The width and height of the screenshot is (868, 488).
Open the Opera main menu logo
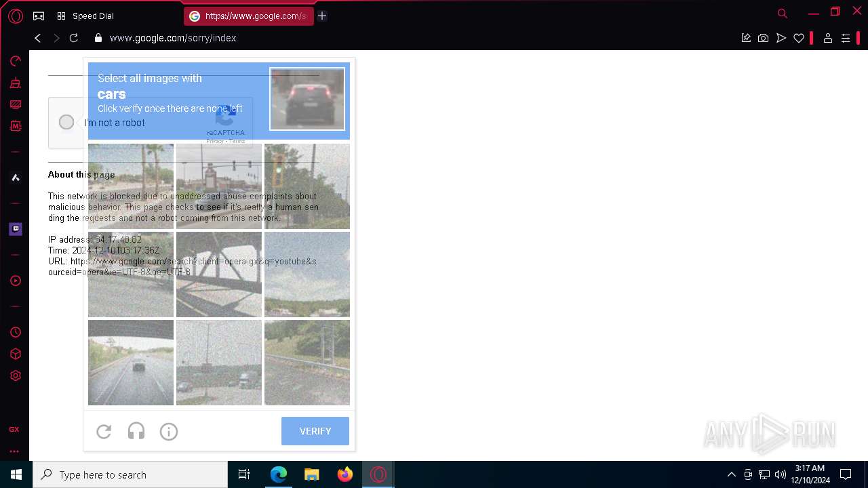[x=15, y=16]
